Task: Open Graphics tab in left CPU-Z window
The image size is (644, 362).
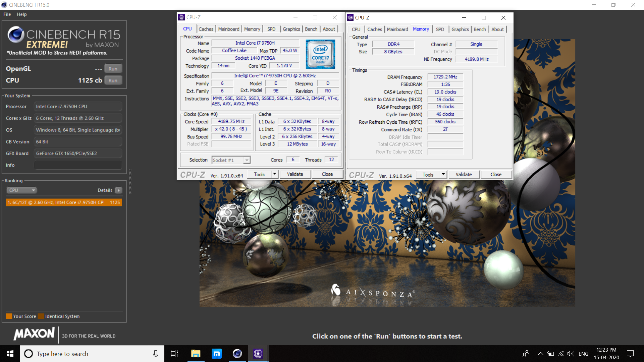Action: (x=291, y=29)
